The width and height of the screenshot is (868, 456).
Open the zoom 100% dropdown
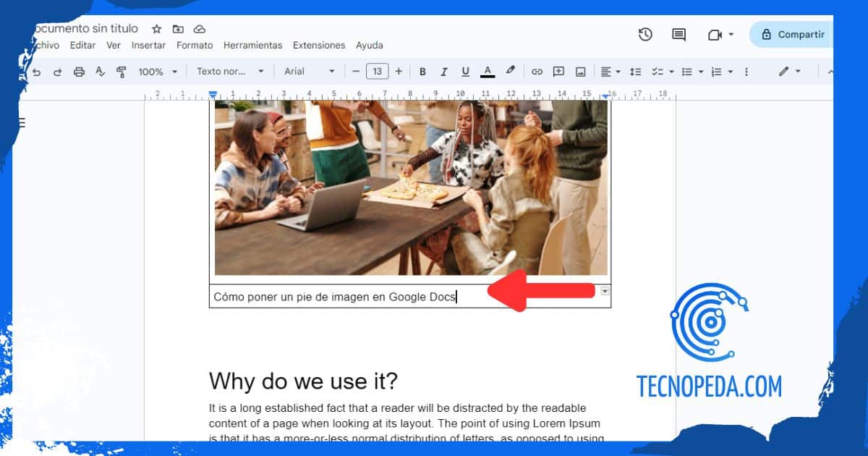point(156,72)
